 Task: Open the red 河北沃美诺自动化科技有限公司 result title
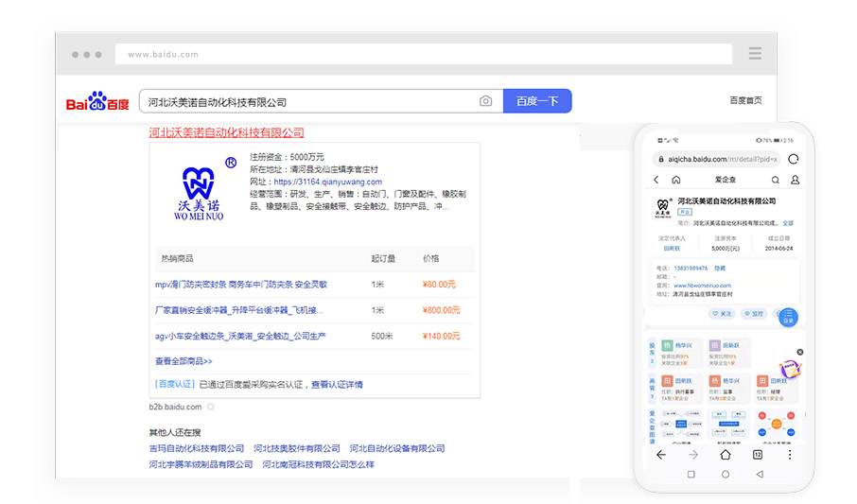pos(226,132)
